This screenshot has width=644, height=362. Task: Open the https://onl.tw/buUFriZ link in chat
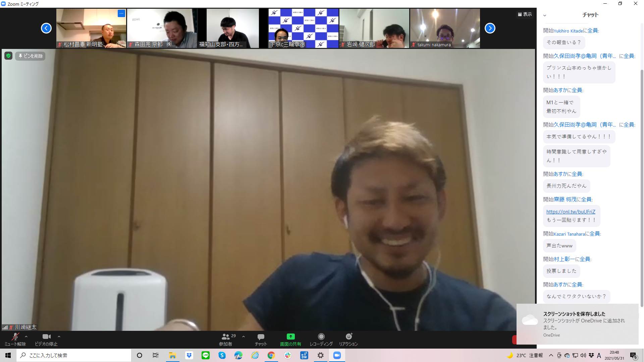coord(571,212)
